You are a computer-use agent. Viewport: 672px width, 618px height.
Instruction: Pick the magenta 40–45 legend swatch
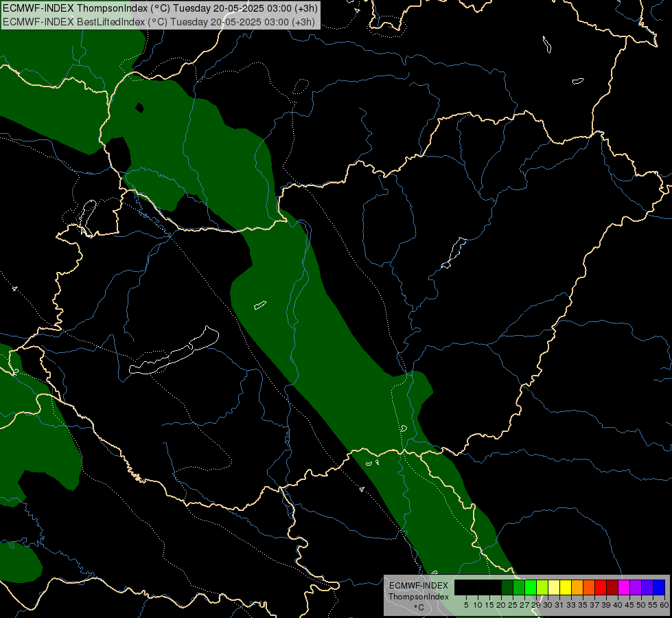point(624,587)
